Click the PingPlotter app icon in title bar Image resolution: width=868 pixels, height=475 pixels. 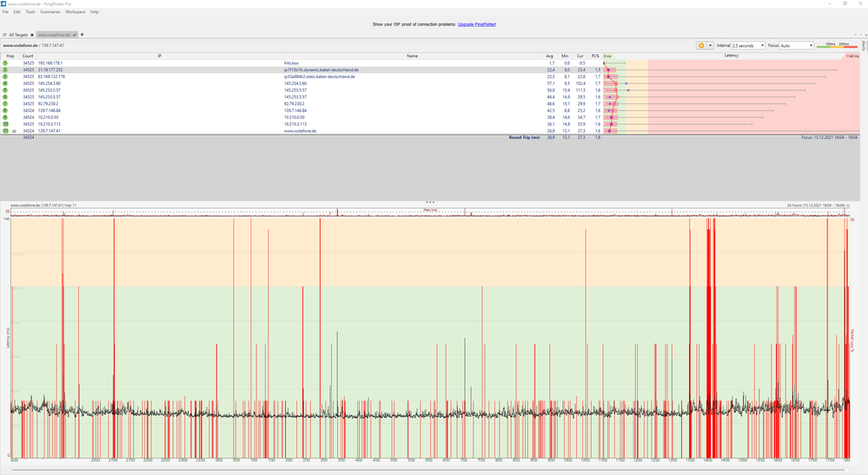tap(4, 3)
